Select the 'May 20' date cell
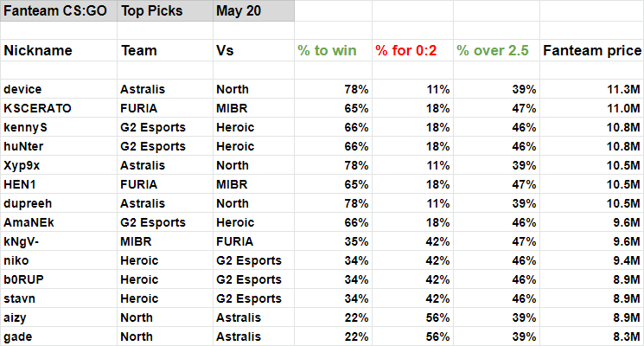 (x=253, y=10)
